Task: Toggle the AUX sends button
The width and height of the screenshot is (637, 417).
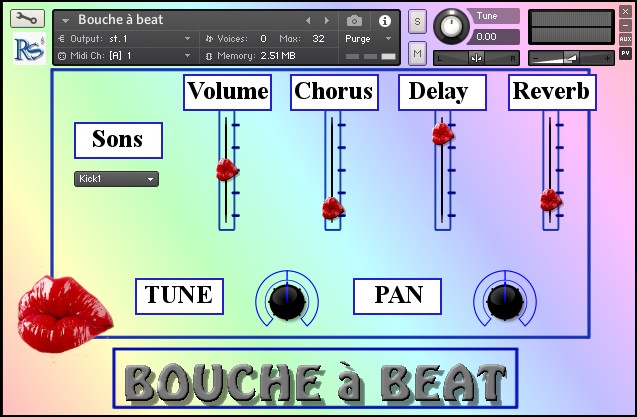Action: tap(625, 39)
